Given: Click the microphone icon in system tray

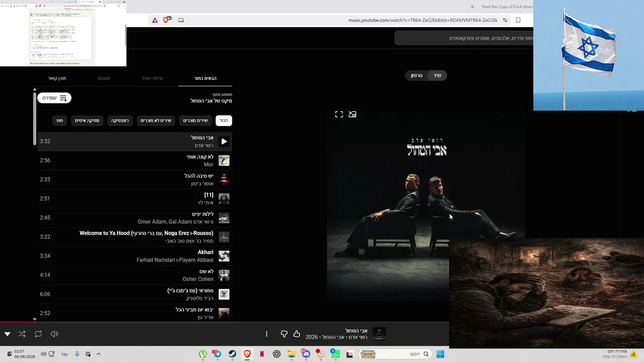Looking at the screenshot, I should [77, 354].
